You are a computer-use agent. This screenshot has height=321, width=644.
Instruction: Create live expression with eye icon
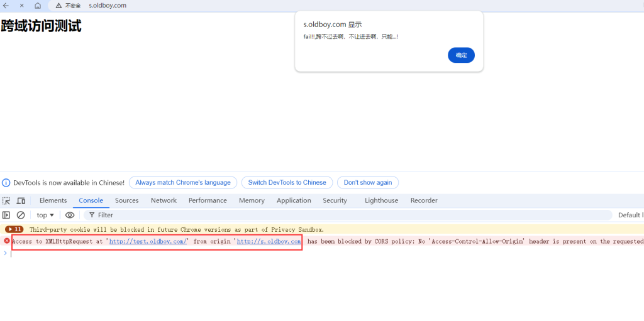[x=70, y=215]
